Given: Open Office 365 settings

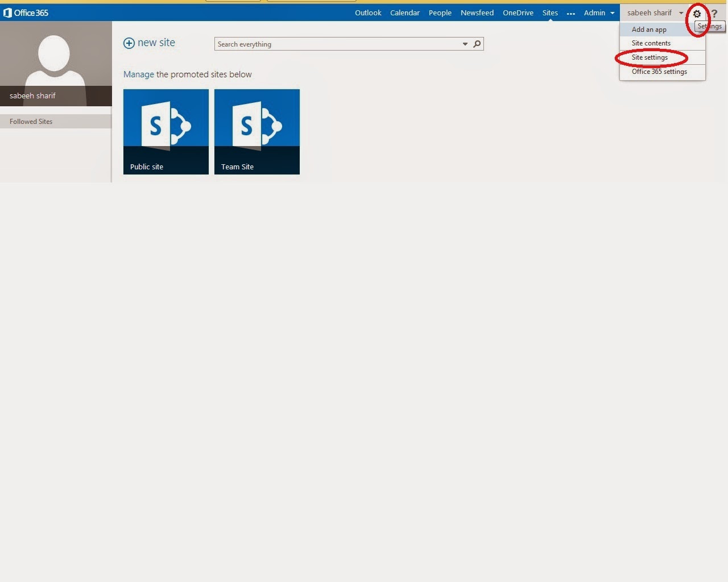Looking at the screenshot, I should tap(661, 72).
